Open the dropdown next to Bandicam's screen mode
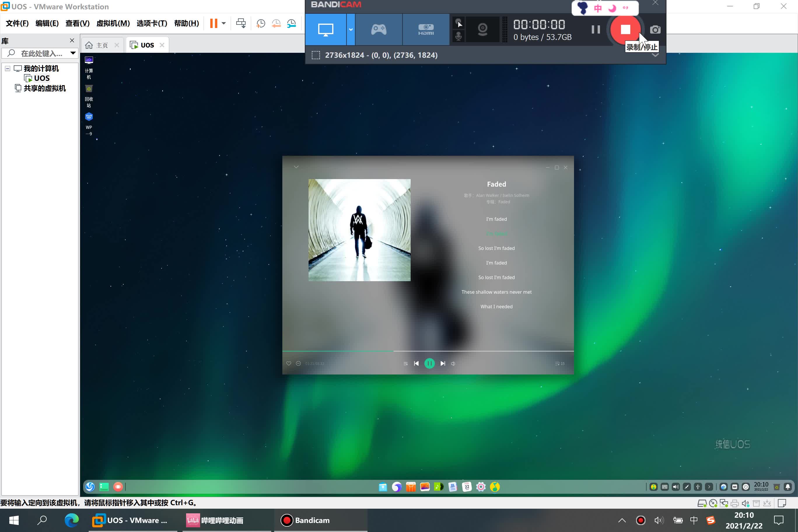The image size is (798, 532). (351, 29)
